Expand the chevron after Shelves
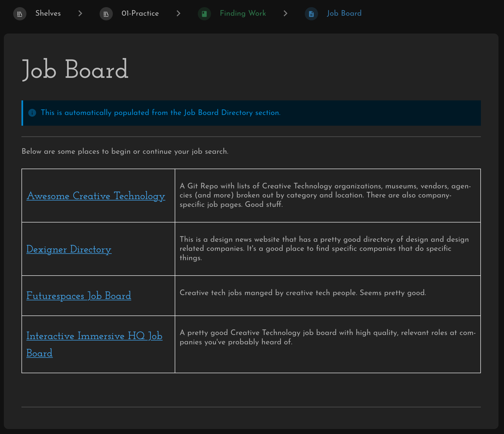Screen dimensions: 504x434 (80, 13)
